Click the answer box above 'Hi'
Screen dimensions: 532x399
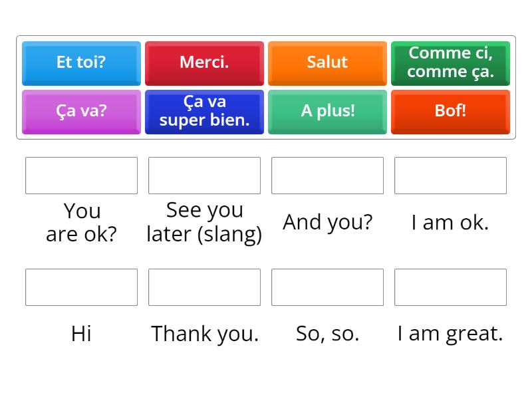coord(81,287)
